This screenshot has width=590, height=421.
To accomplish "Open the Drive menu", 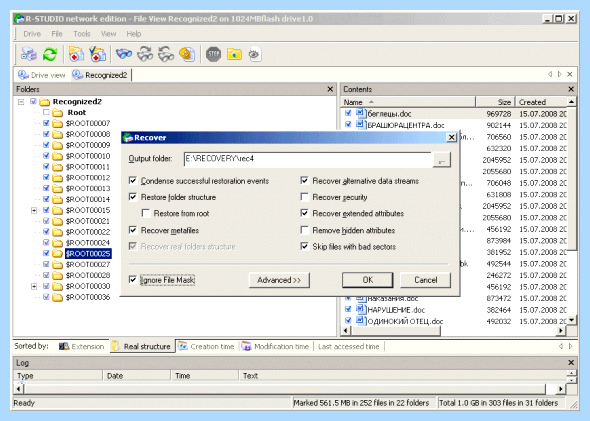I will coord(32,34).
